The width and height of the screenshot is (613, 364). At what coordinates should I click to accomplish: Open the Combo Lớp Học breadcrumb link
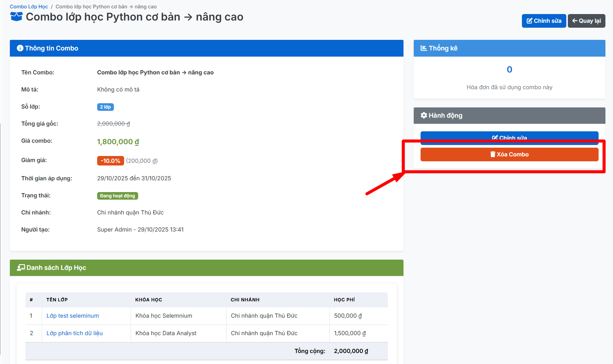tap(29, 6)
